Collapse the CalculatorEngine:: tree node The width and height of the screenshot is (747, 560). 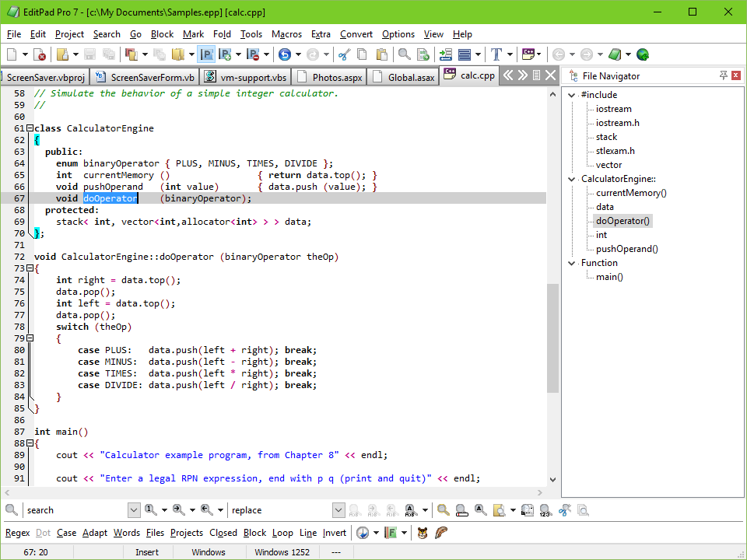point(572,179)
